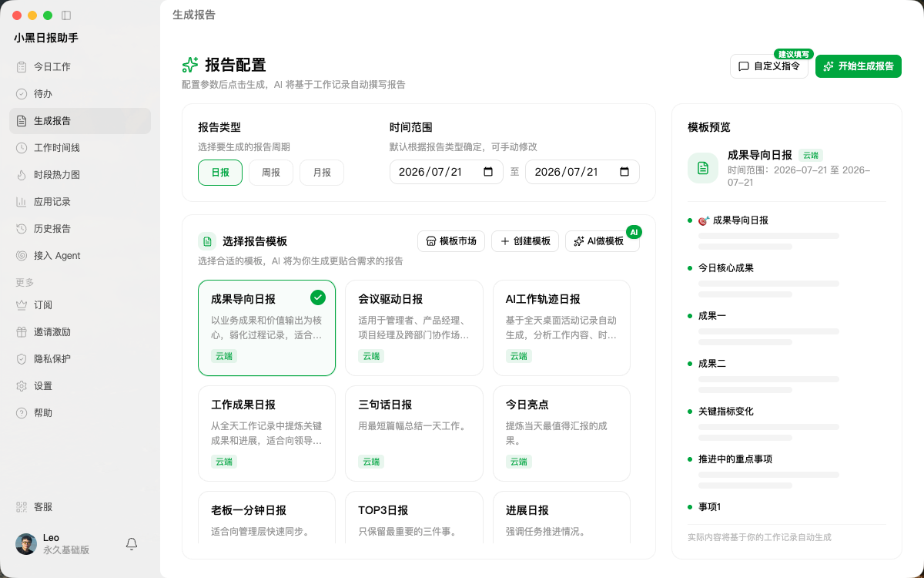Click the 订阅 crown icon
Screen dimensions: 924x578
tap(22, 305)
